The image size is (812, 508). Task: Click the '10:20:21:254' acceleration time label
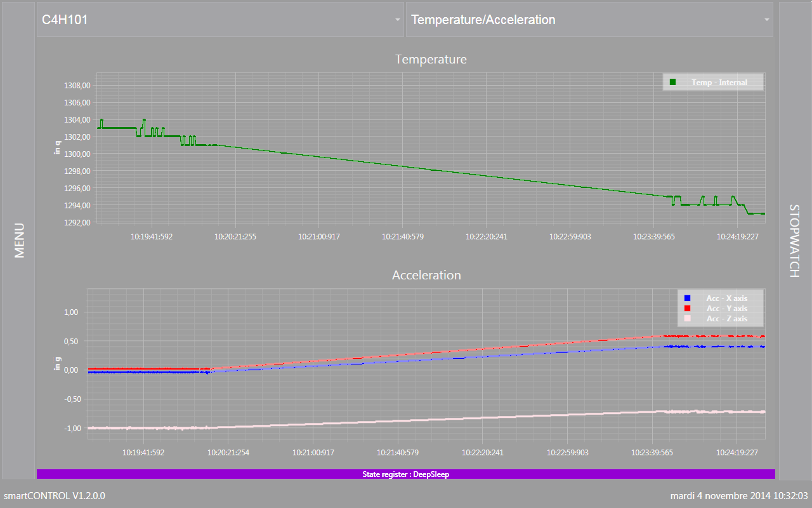229,453
